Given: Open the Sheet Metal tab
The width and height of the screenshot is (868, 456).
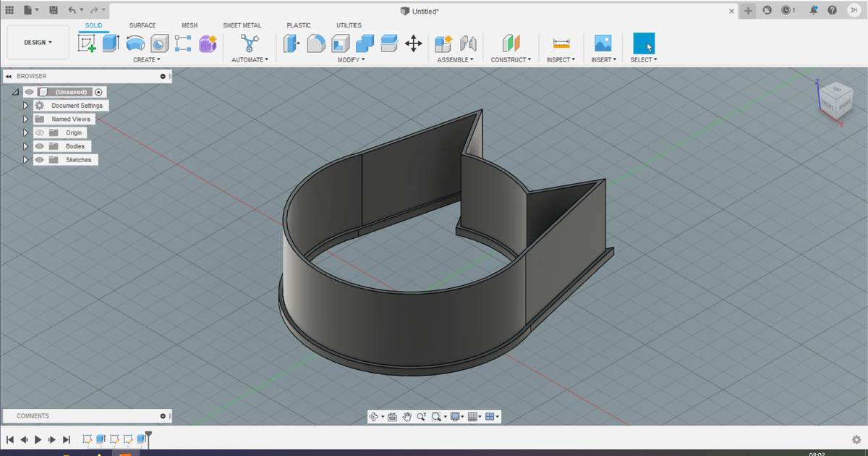Looking at the screenshot, I should 242,25.
